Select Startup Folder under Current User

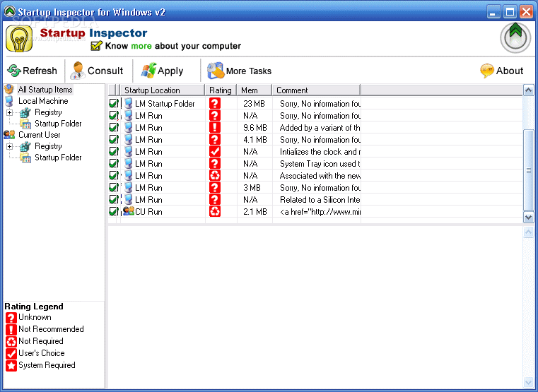click(x=58, y=158)
